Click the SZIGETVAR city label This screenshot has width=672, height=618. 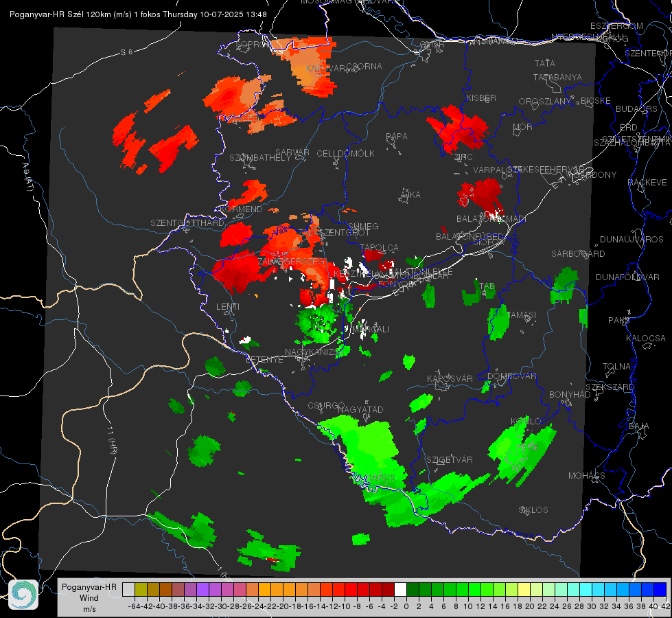tap(450, 460)
